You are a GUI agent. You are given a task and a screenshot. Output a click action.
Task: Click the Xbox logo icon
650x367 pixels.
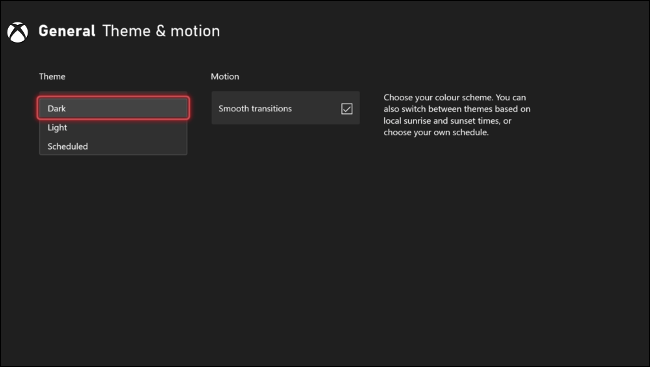click(x=17, y=32)
